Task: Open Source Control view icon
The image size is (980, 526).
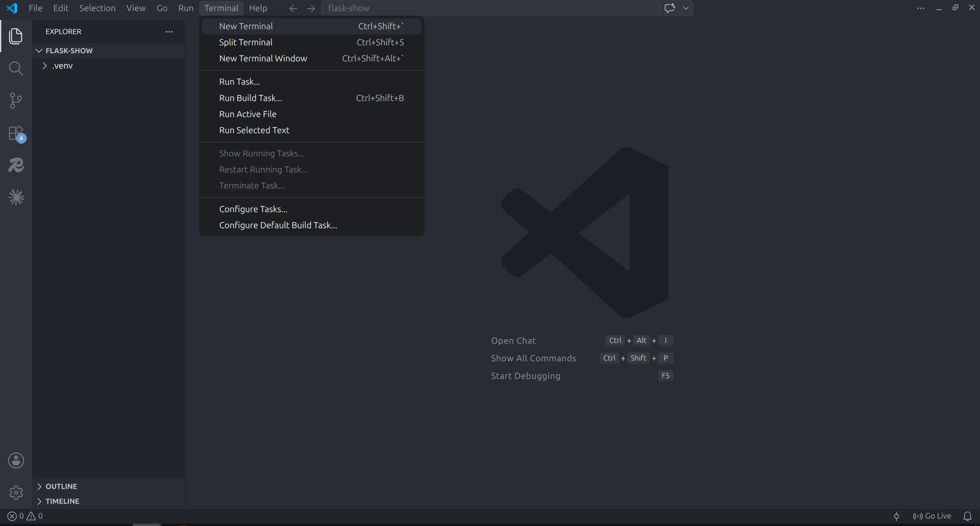Action: [x=16, y=100]
